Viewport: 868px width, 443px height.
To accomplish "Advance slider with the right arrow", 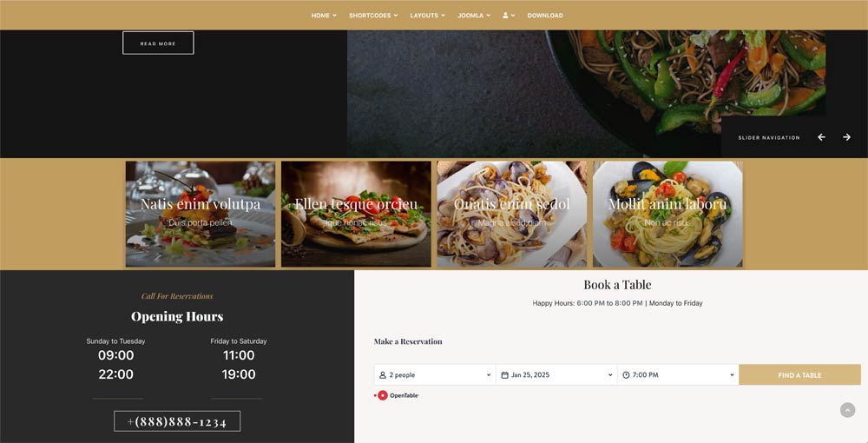I will pos(846,137).
